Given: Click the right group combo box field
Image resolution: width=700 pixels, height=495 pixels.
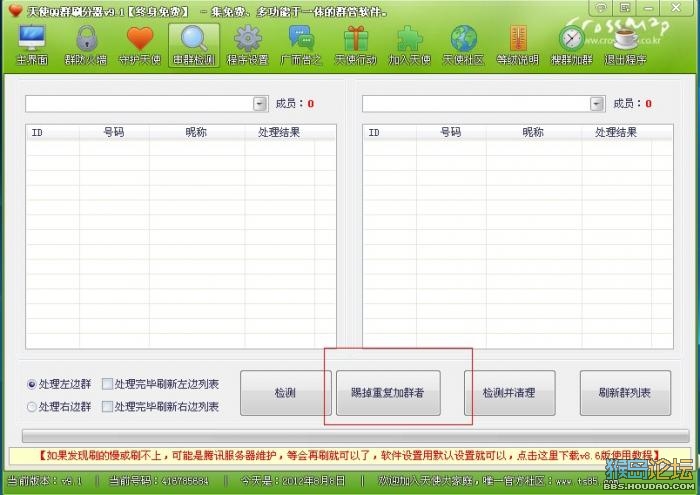Looking at the screenshot, I should click(x=483, y=104).
